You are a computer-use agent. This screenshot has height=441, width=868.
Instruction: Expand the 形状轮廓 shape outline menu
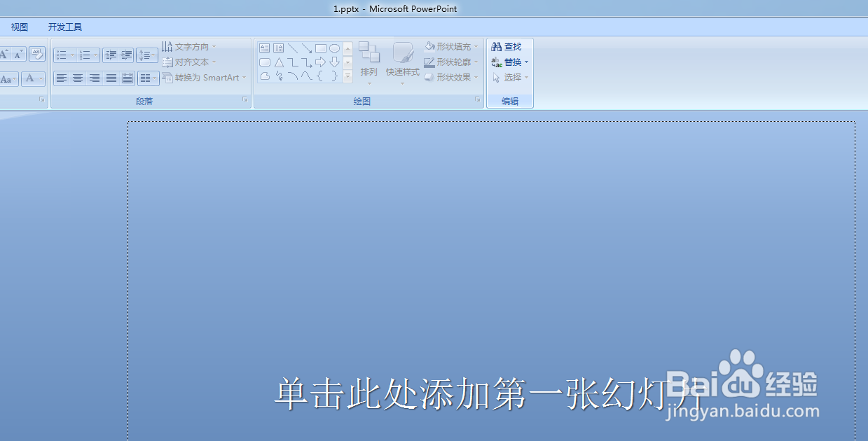point(451,62)
